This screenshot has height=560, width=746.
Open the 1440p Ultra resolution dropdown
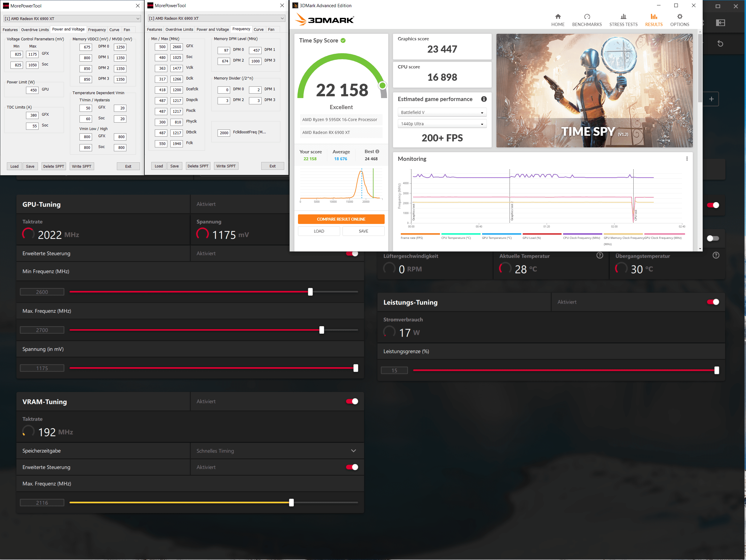pyautogui.click(x=442, y=124)
